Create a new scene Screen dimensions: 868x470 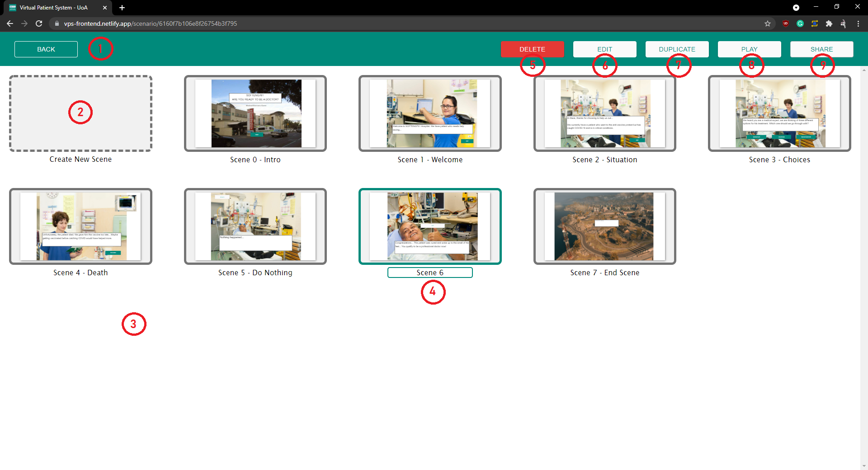click(80, 113)
